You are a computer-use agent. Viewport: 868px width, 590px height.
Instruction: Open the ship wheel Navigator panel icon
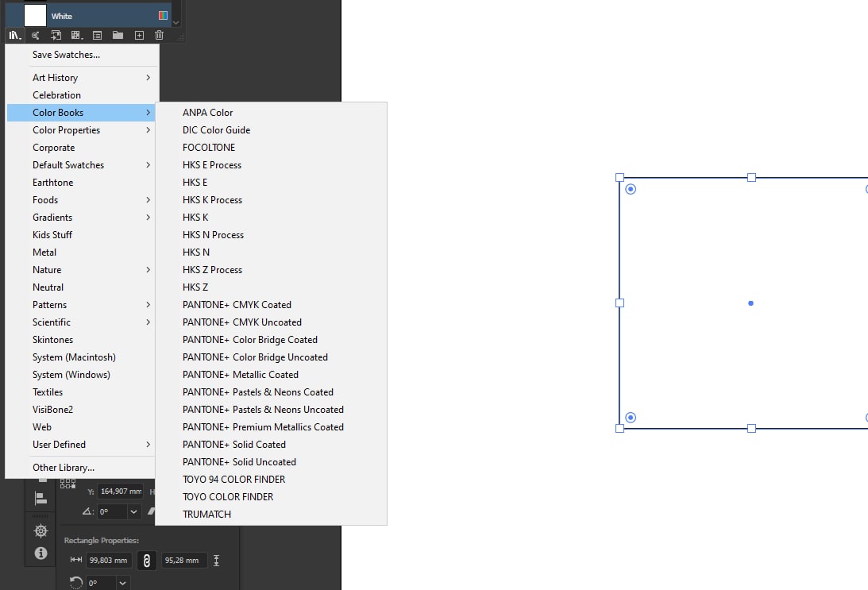coord(41,531)
